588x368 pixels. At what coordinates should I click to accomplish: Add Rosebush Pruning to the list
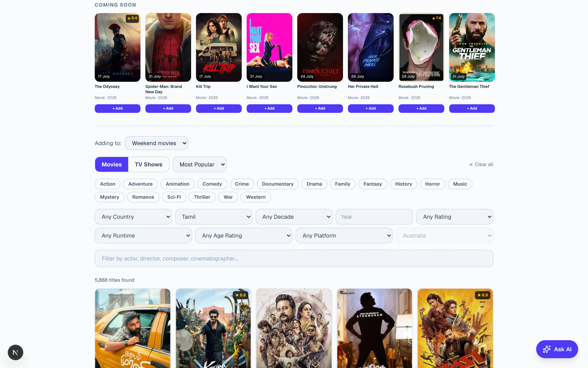tap(421, 108)
